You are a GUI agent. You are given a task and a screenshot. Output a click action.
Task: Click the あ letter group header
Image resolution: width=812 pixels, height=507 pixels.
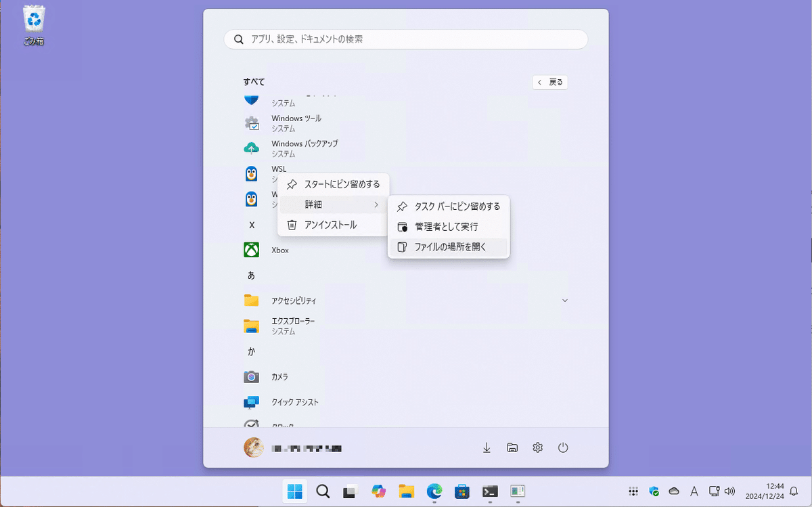click(252, 275)
